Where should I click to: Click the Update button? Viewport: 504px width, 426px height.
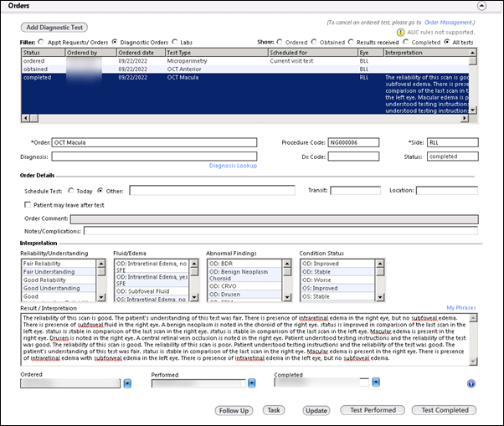pos(316,411)
